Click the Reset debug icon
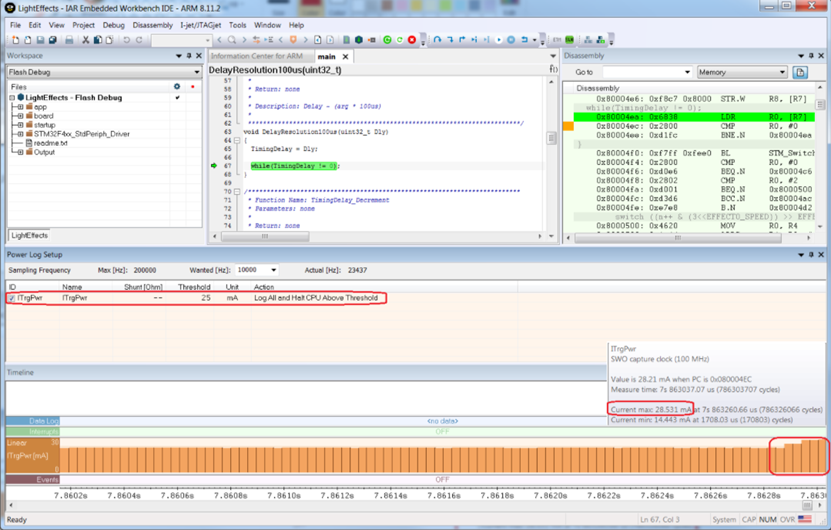Screen dimensions: 831x530 pyautogui.click(x=524, y=40)
